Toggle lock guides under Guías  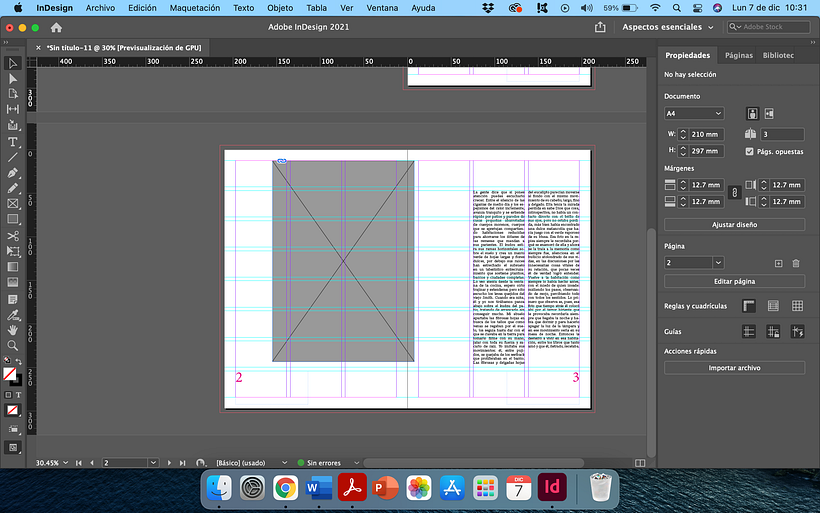click(x=773, y=332)
